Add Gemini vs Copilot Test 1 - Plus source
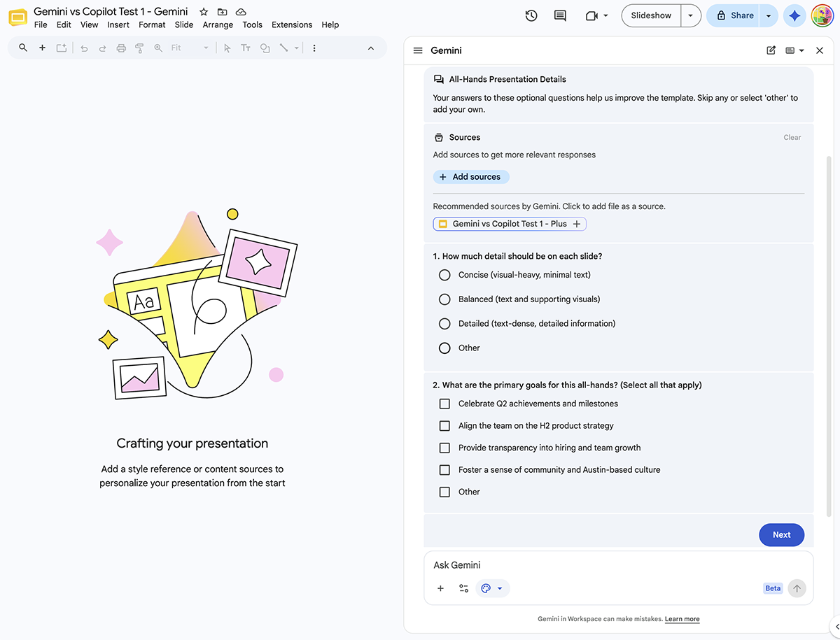 510,224
